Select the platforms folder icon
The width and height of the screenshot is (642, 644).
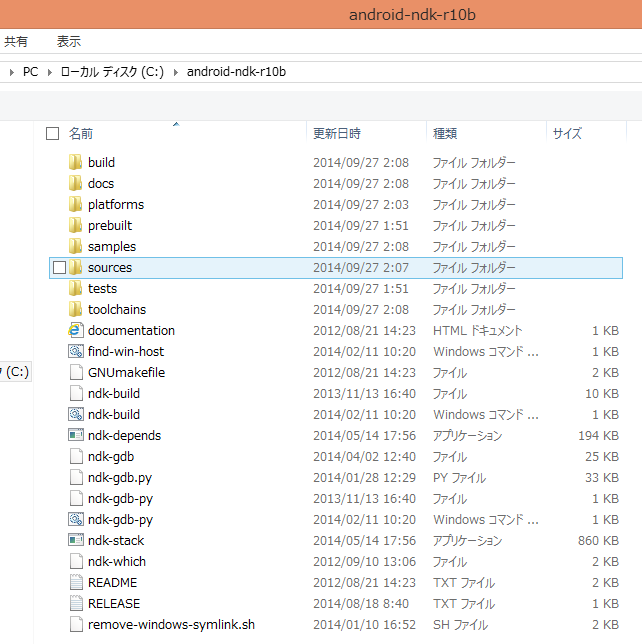(75, 204)
